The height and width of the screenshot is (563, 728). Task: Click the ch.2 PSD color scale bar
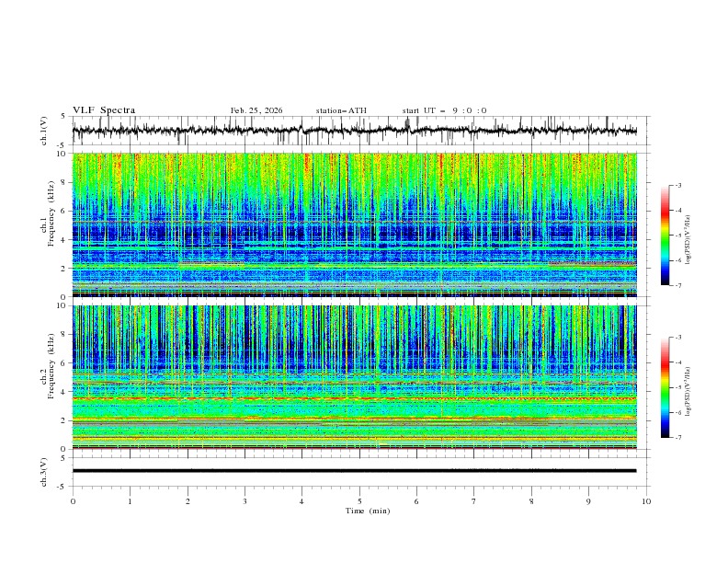(665, 387)
